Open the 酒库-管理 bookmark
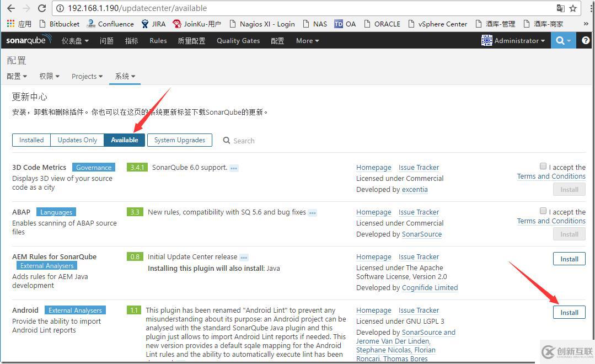 tap(495, 24)
